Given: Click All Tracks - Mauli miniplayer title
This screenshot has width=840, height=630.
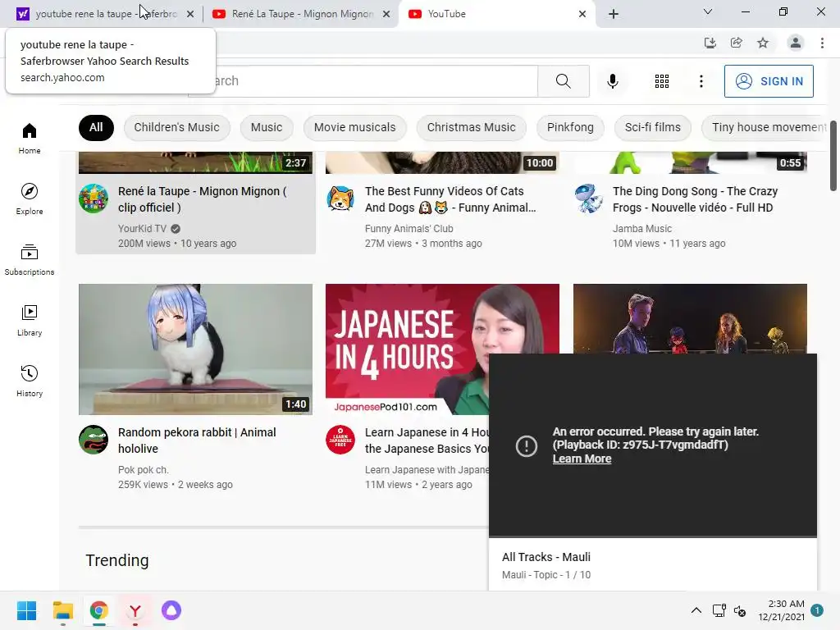Looking at the screenshot, I should pyautogui.click(x=546, y=557).
